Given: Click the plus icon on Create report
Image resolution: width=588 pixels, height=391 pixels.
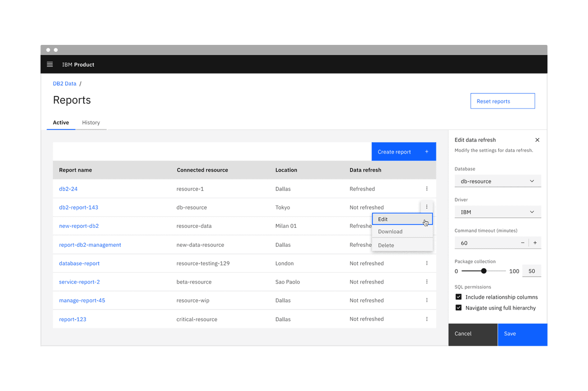Looking at the screenshot, I should 426,151.
